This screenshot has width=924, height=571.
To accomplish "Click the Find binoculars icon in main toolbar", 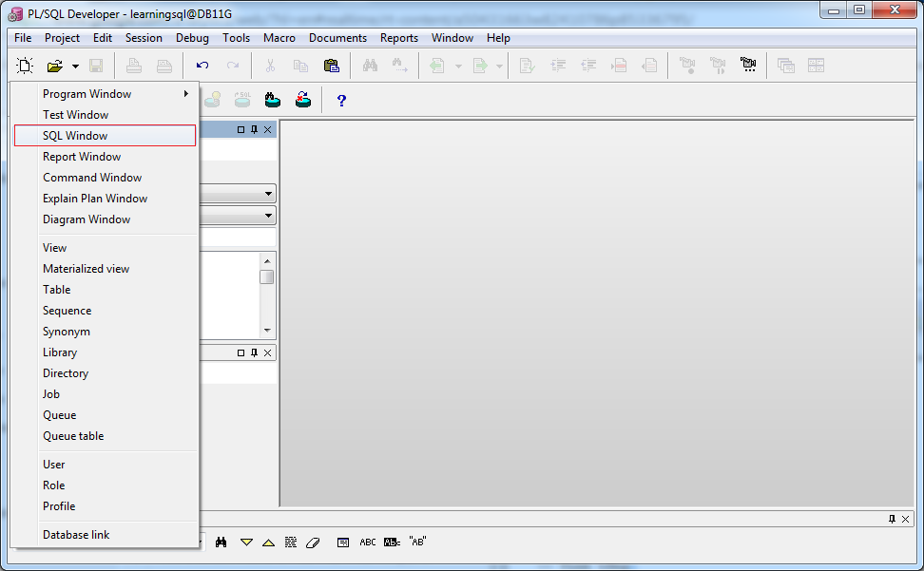I will 370,66.
